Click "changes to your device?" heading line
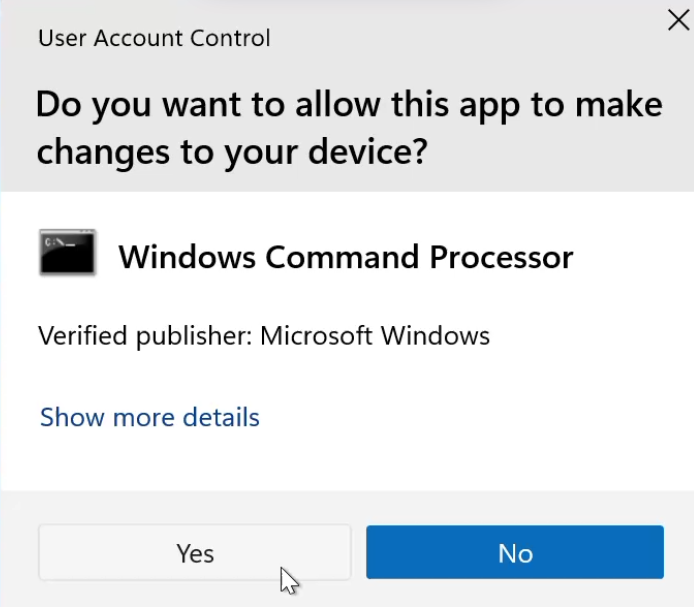Screen dimensions: 694x607 pyautogui.click(x=233, y=150)
